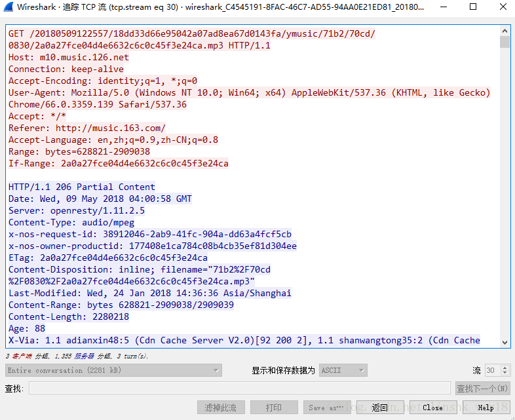This screenshot has width=515, height=420.
Task: Click the status text "3 turn(s)" summary
Action: pyautogui.click(x=132, y=356)
